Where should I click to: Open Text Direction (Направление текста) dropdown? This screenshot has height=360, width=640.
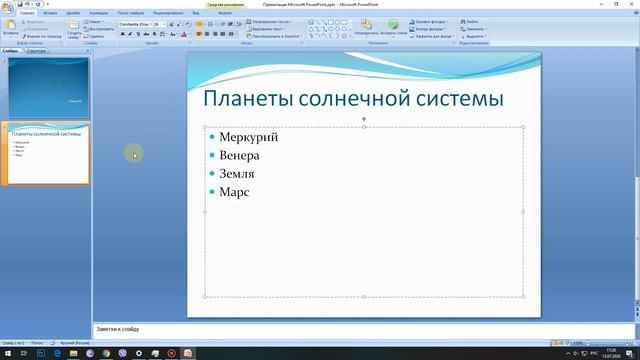[x=269, y=22]
